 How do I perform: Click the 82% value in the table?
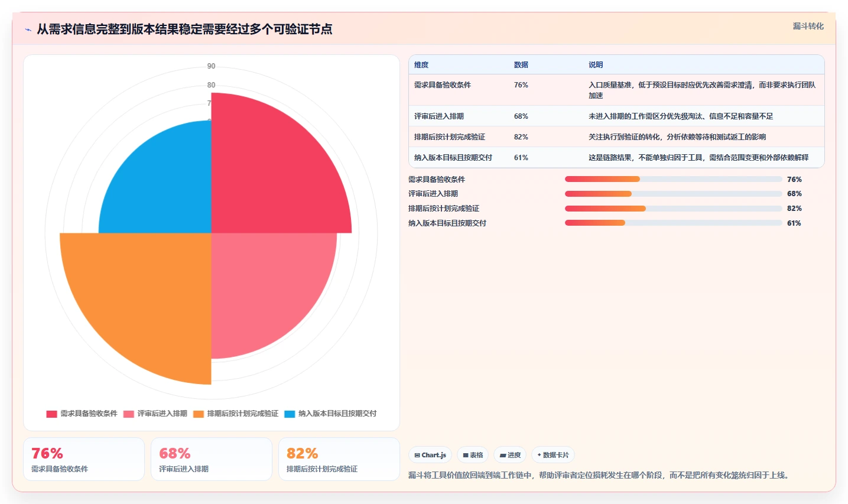coord(521,137)
